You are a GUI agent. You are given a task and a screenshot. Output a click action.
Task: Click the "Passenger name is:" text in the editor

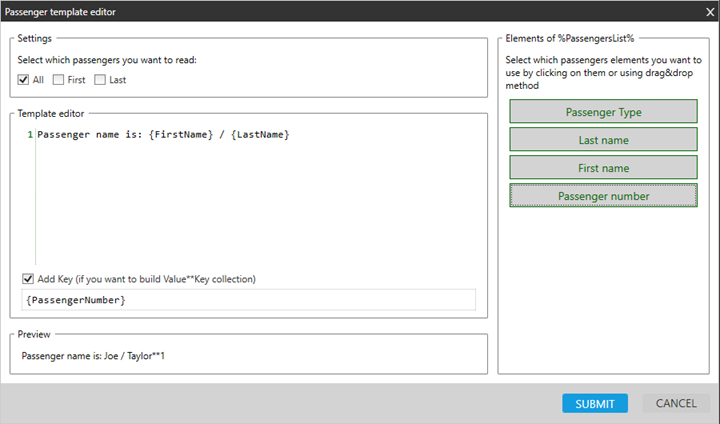click(88, 134)
